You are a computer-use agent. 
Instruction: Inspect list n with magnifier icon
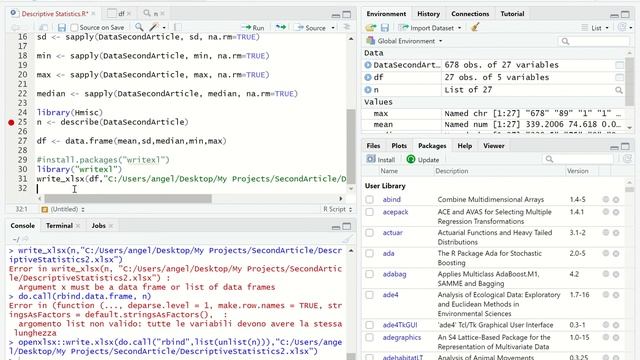click(x=619, y=90)
